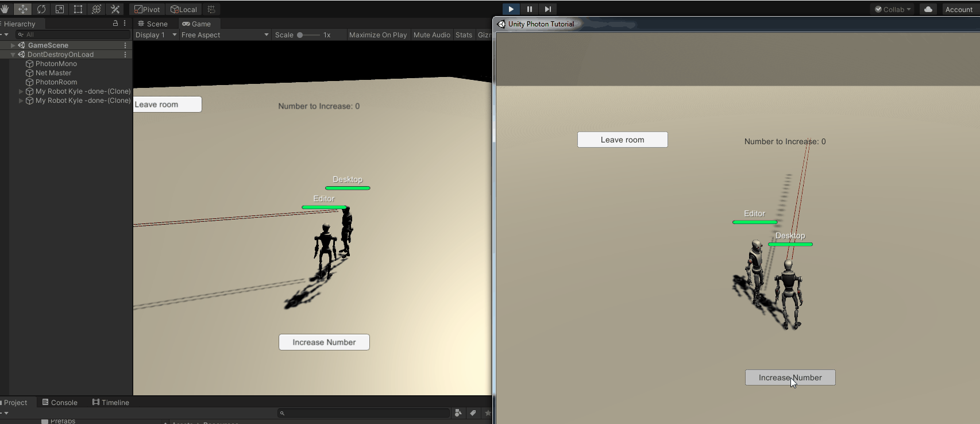Open the custom editor tools

(x=115, y=9)
